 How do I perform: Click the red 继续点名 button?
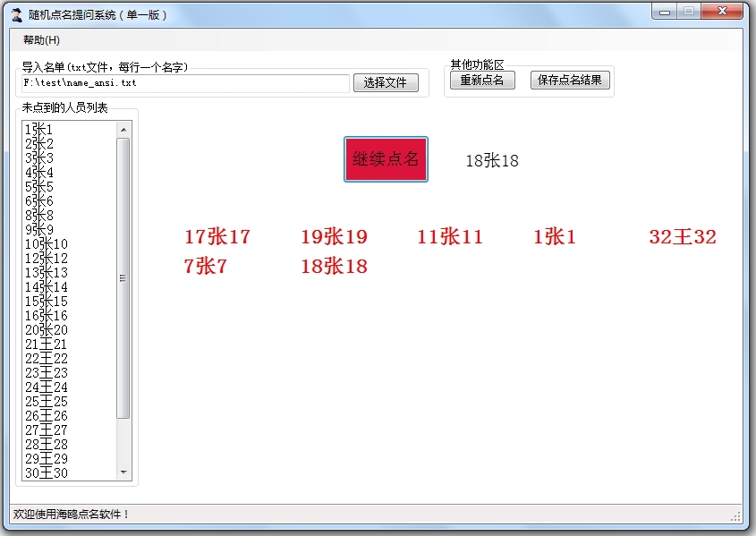pos(386,159)
